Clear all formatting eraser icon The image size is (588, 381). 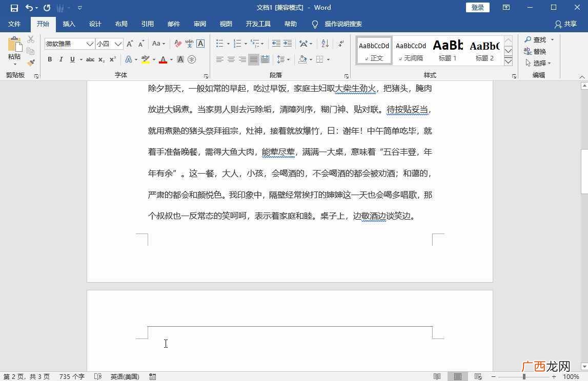pos(178,44)
